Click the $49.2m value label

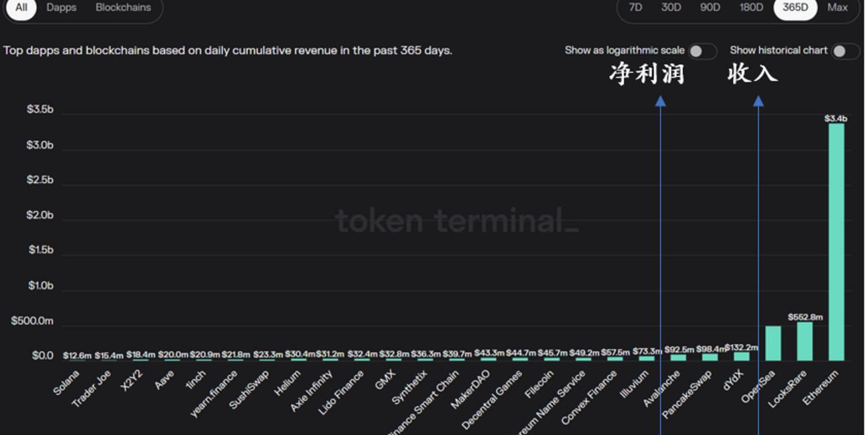click(x=584, y=353)
